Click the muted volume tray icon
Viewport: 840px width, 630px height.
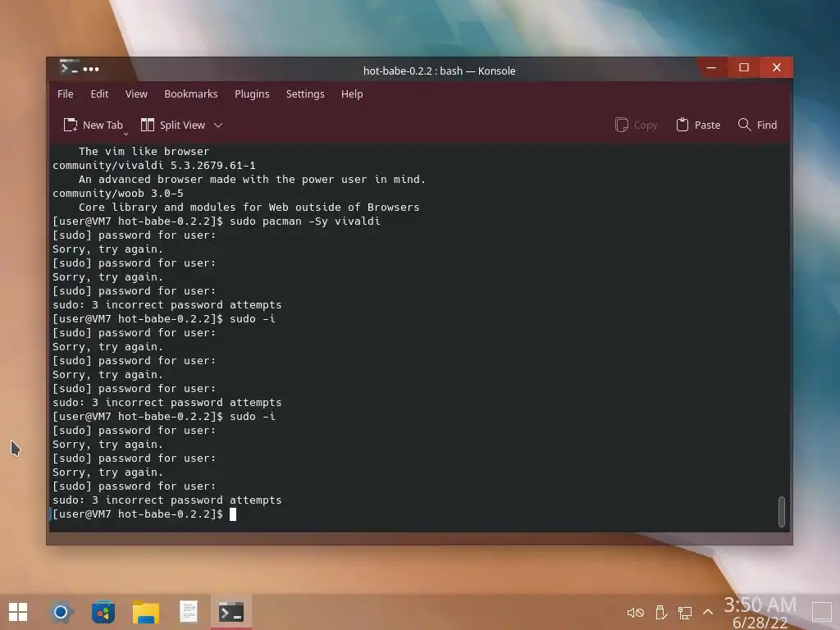636,612
